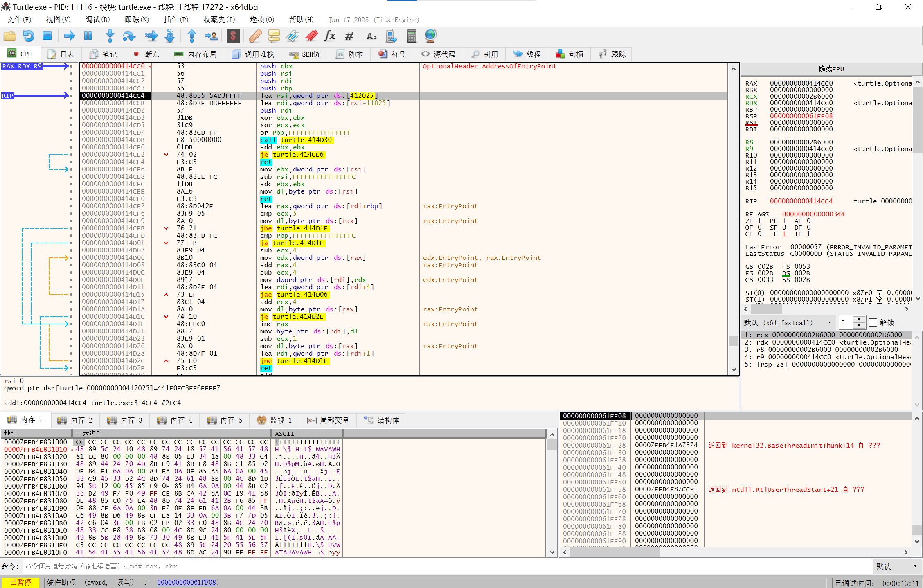Search strings with the Az icon
The height and width of the screenshot is (588, 923).
pos(371,36)
